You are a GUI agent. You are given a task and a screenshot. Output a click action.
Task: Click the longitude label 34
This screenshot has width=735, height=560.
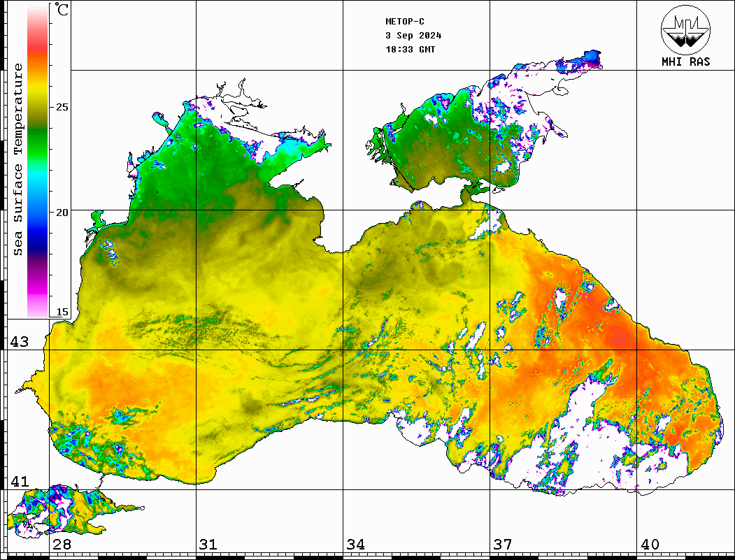point(356,544)
